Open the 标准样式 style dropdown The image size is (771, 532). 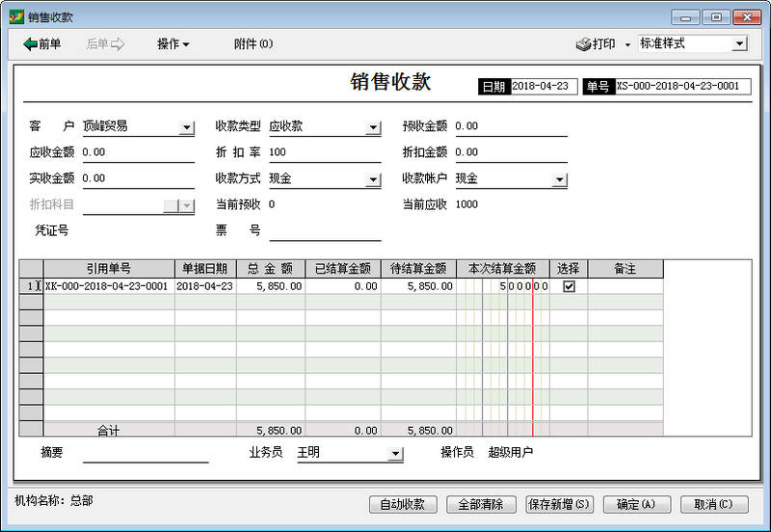(739, 43)
